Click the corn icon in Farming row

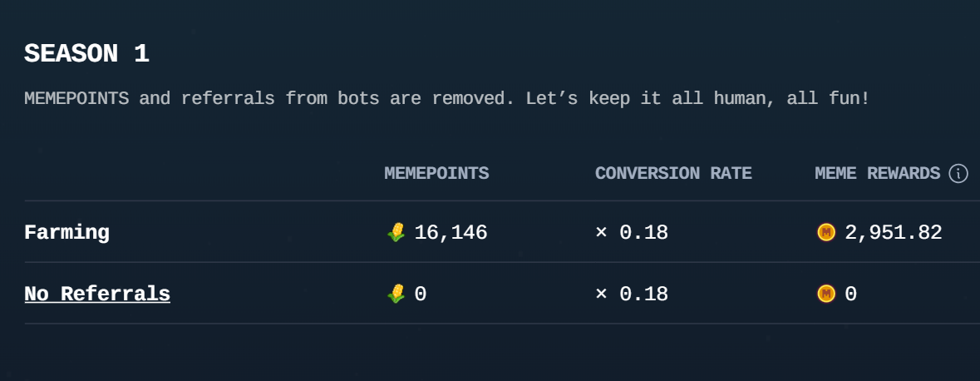[396, 233]
